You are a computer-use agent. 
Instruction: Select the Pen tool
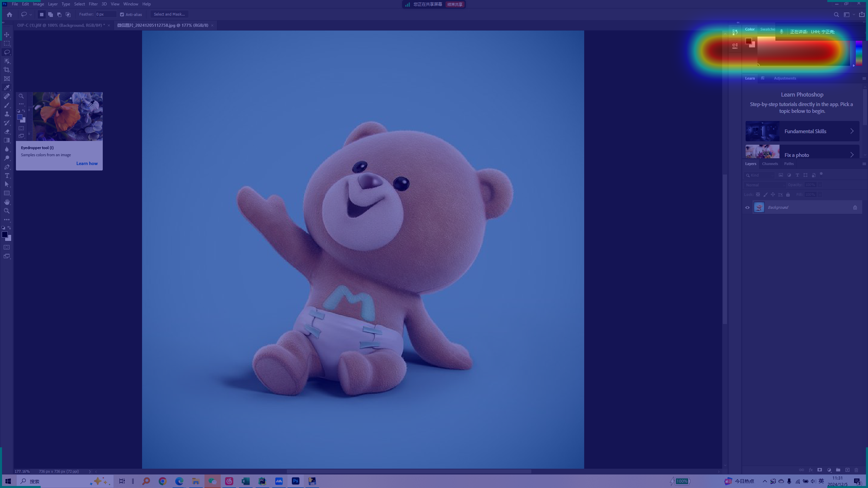tap(7, 167)
